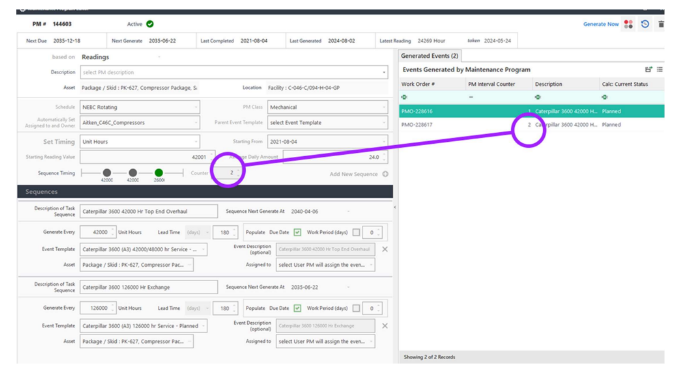Click Lead Time 180 field in 42000 sequence
This screenshot has width=674, height=375.
coord(225,232)
